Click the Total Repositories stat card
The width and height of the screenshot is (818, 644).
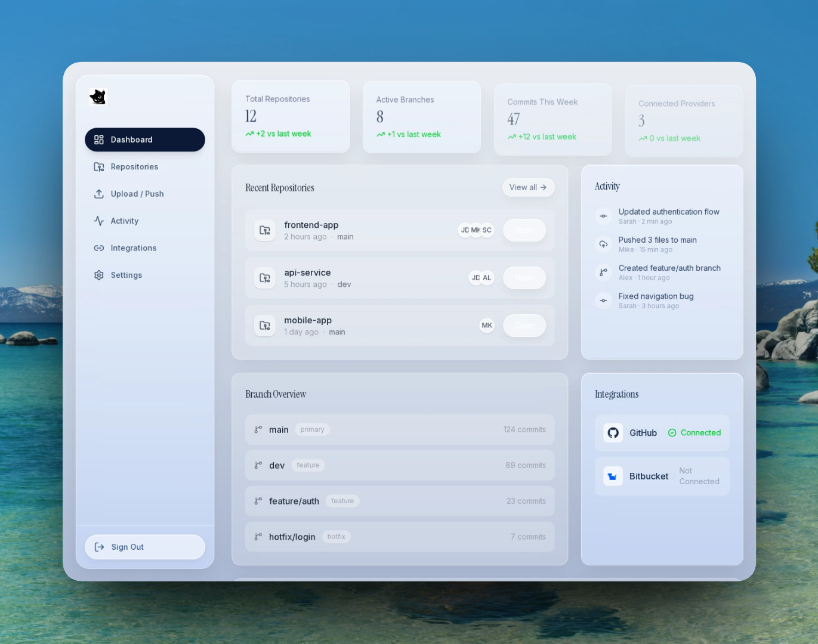pos(291,116)
